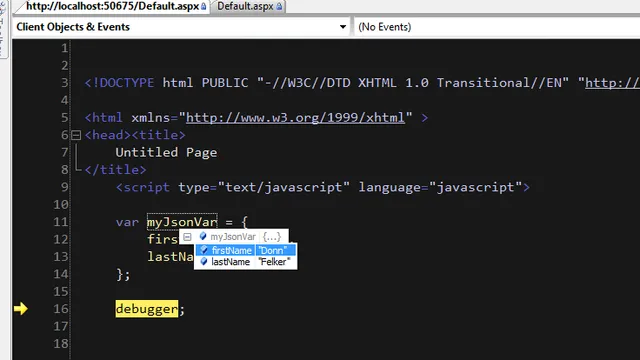Click line number 11 in the margin
640x360 pixels.
click(61, 222)
